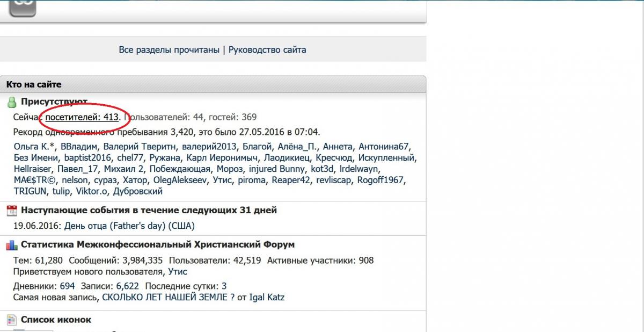Click the Список иконок legend icon
The height and width of the screenshot is (332, 644).
[x=12, y=320]
